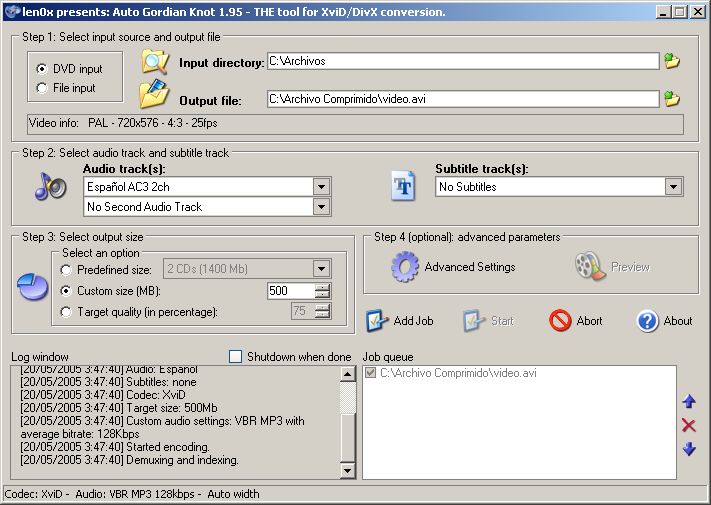The image size is (711, 505).
Task: Click the TT subtitle track icon
Action: 403,185
